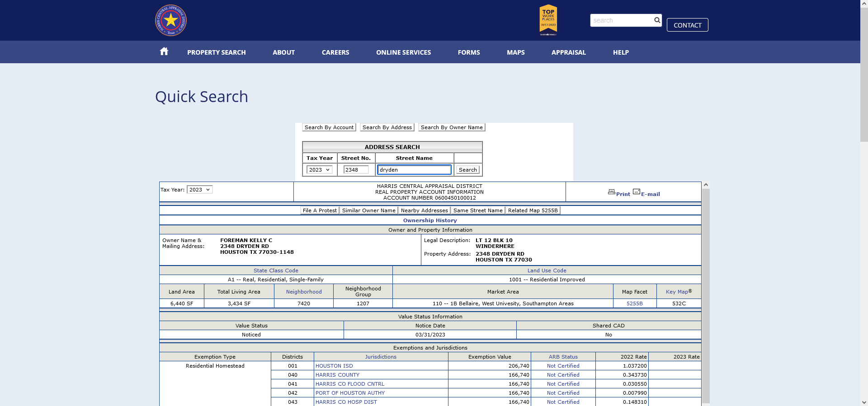Open HARRIS CO FLOOD CNTRL link
The width and height of the screenshot is (868, 406).
350,384
